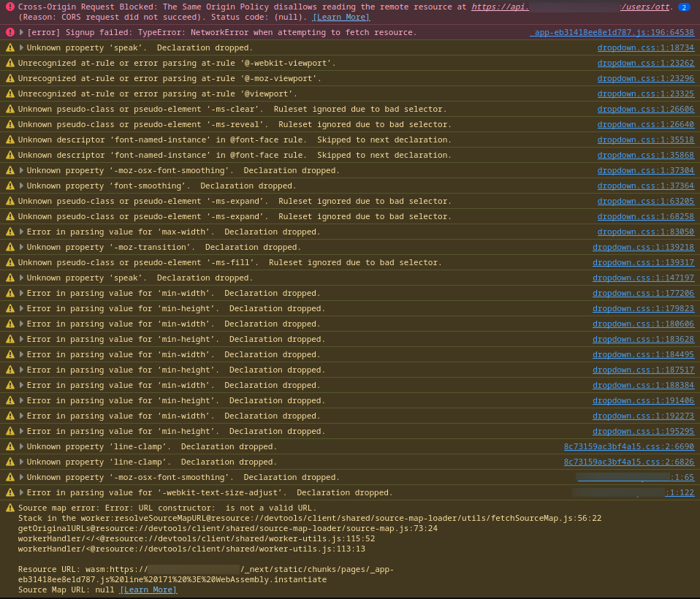Expand min-height warning at dropdown.css:1:183628
Screen dimensions: 700x599
[21, 339]
